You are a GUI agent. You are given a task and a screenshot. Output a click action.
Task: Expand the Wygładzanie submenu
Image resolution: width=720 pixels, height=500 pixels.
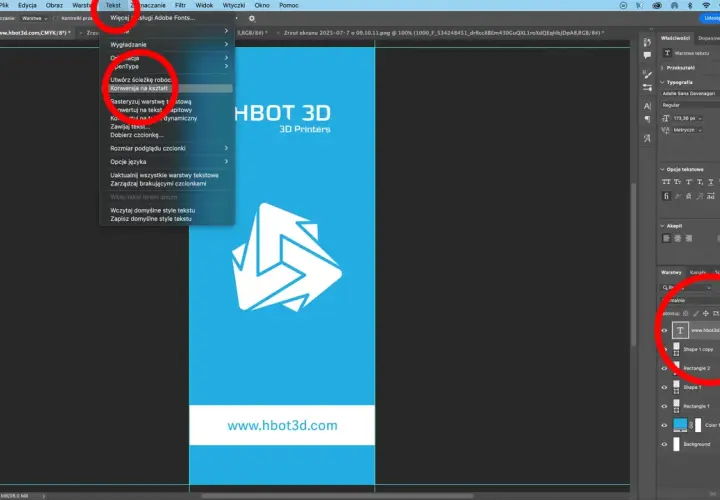pos(167,45)
